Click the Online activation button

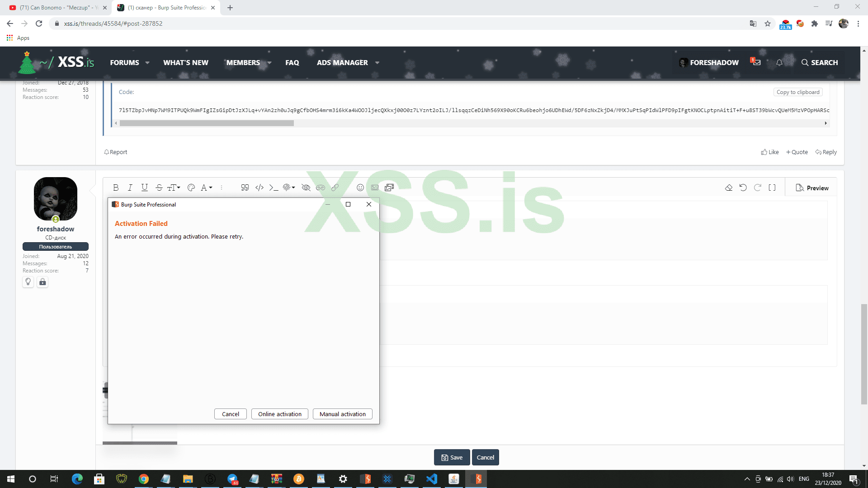coord(279,414)
